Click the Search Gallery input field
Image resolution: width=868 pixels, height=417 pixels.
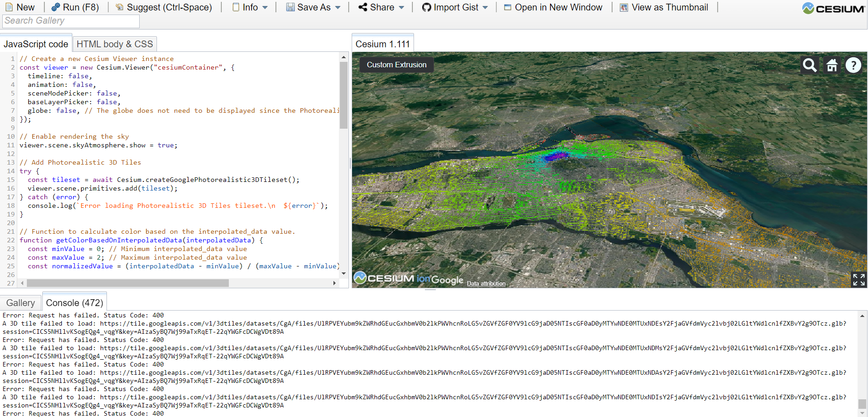point(71,21)
